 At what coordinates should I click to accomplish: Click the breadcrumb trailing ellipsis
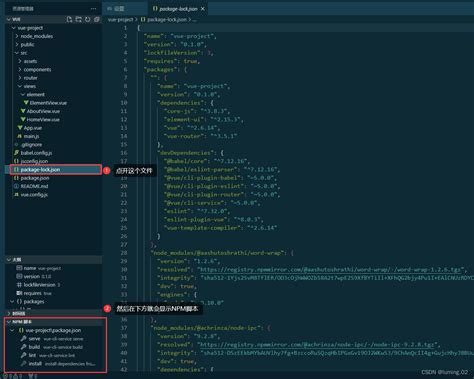pyautogui.click(x=194, y=20)
